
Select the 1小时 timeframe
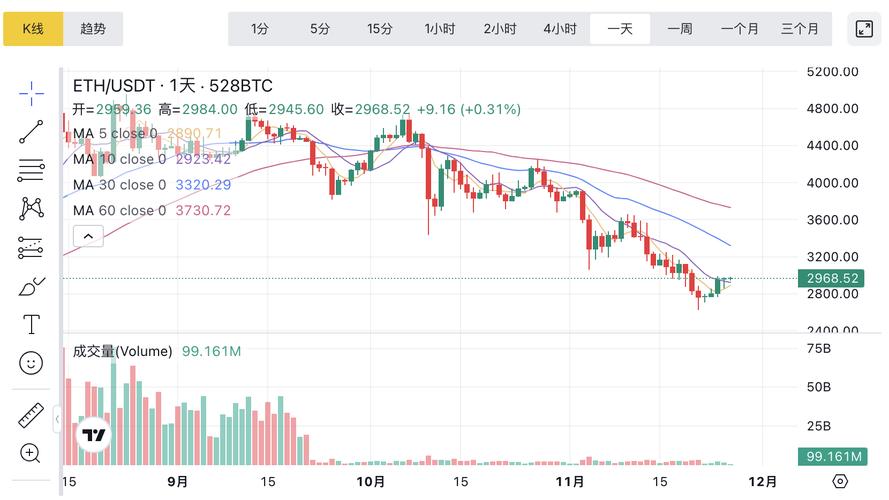[x=440, y=29]
